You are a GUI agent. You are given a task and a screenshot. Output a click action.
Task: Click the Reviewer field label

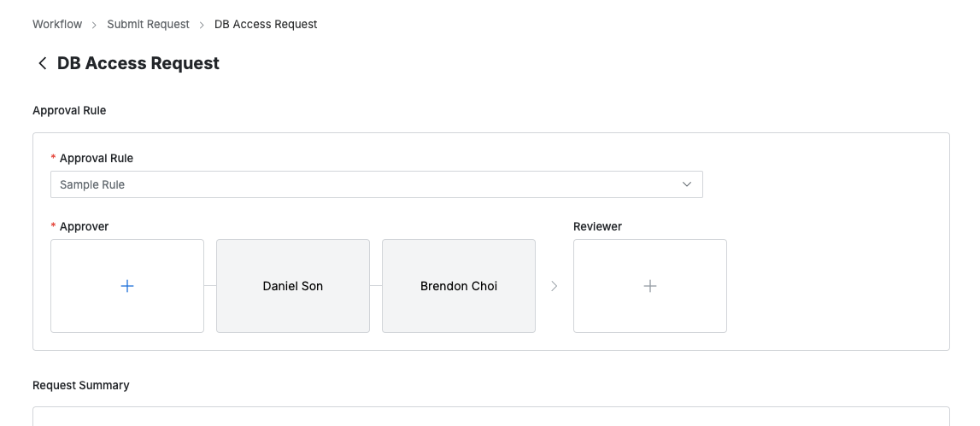pyautogui.click(x=597, y=226)
